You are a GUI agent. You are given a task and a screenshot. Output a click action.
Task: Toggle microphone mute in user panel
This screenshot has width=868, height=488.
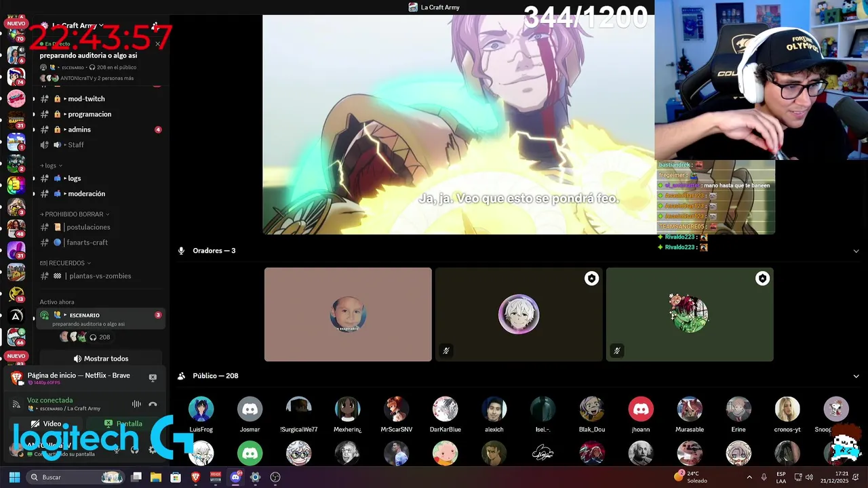(117, 449)
